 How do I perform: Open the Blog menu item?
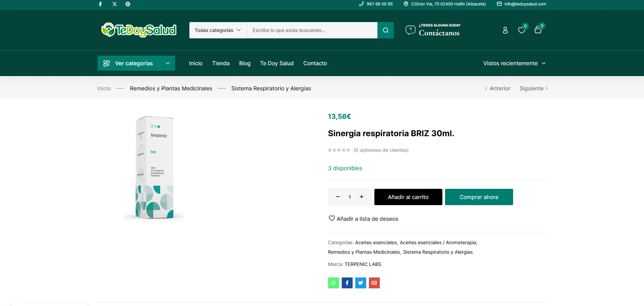point(244,63)
